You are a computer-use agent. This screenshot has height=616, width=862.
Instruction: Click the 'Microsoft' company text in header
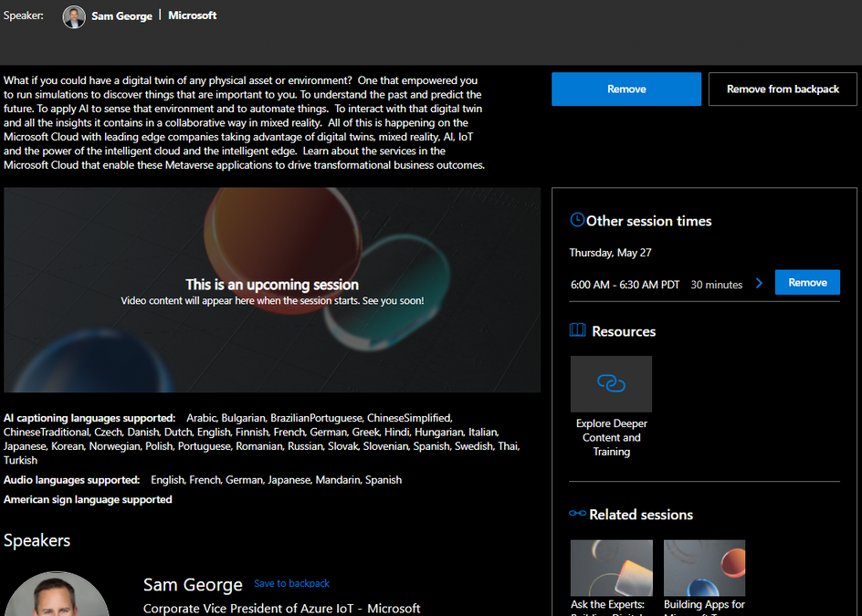193,16
